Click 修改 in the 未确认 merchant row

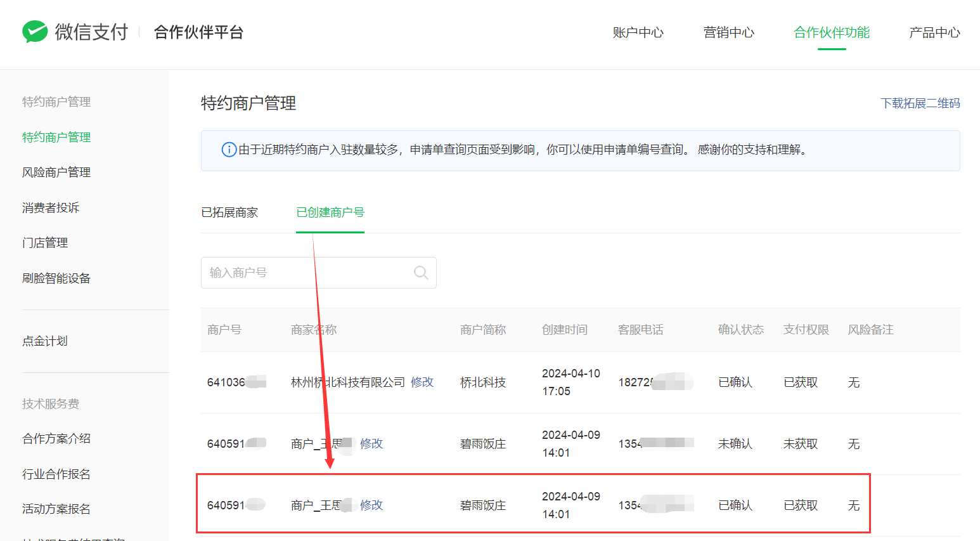pos(371,443)
